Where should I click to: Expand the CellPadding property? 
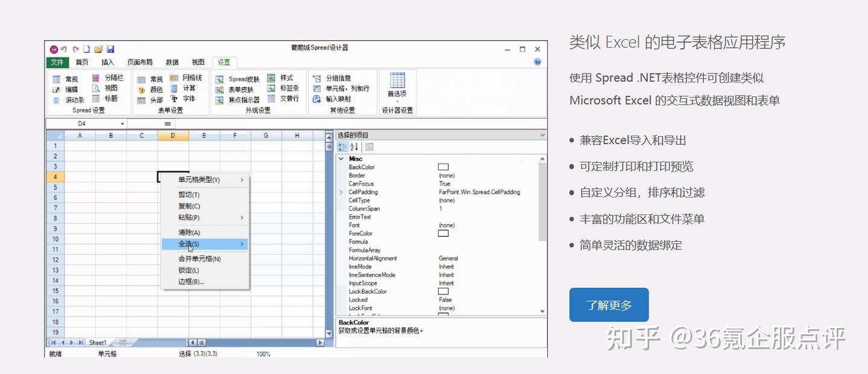click(341, 192)
